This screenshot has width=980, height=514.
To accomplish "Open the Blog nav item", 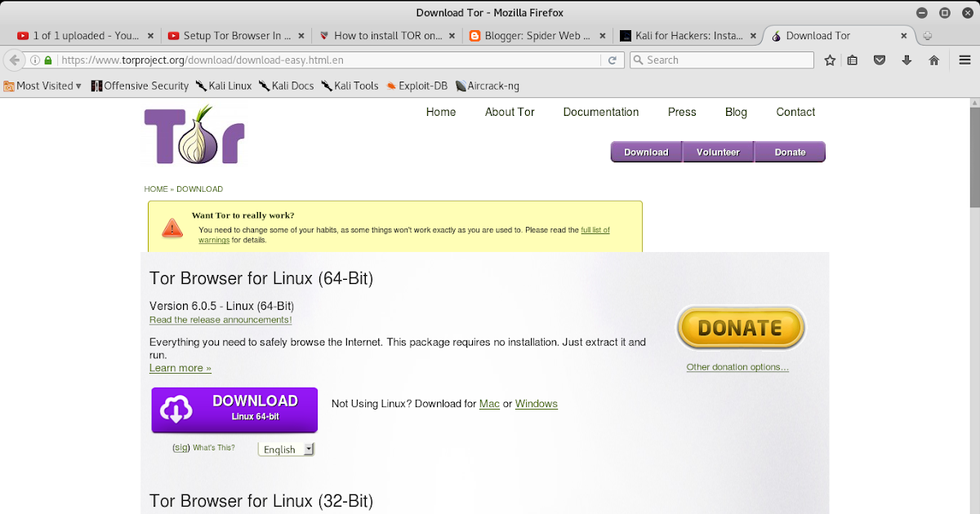I will coord(736,113).
